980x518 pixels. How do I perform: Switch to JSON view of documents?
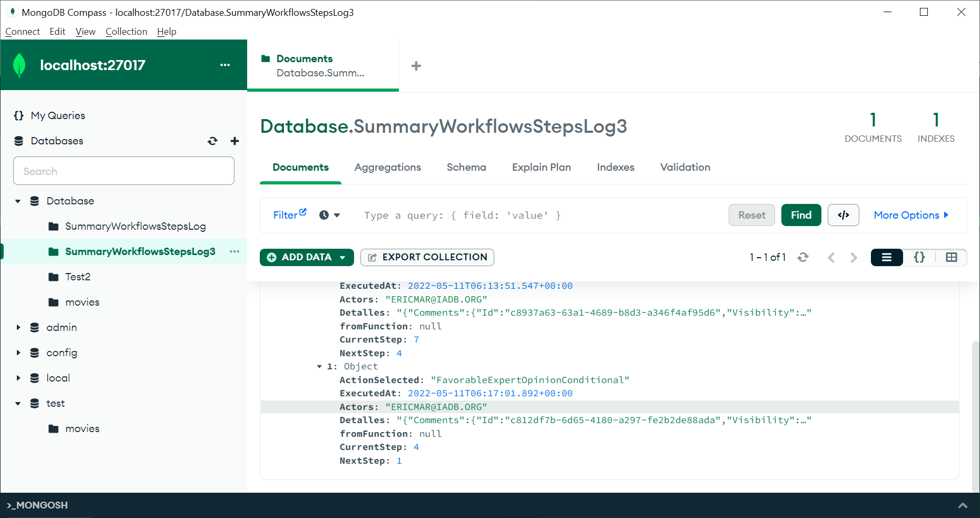click(x=919, y=257)
